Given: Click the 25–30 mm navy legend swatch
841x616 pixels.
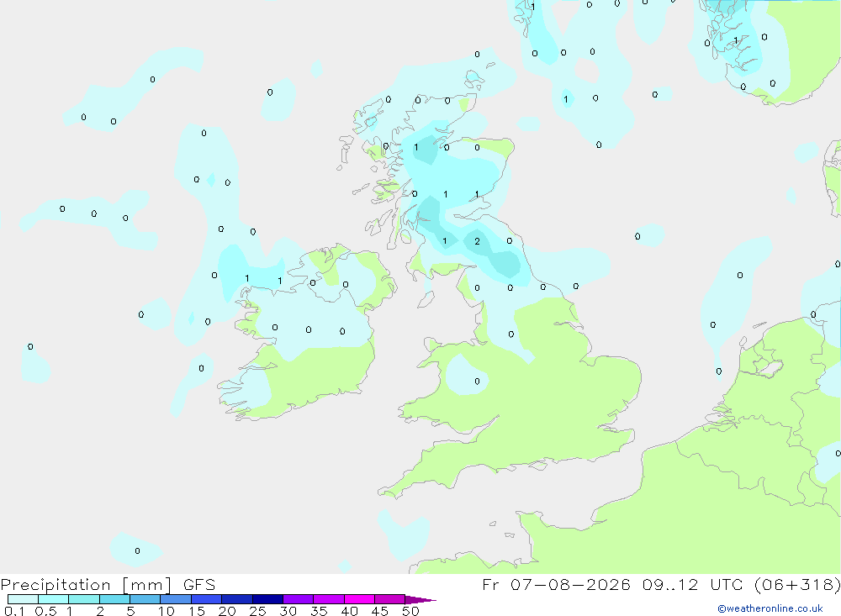Looking at the screenshot, I should [267, 599].
